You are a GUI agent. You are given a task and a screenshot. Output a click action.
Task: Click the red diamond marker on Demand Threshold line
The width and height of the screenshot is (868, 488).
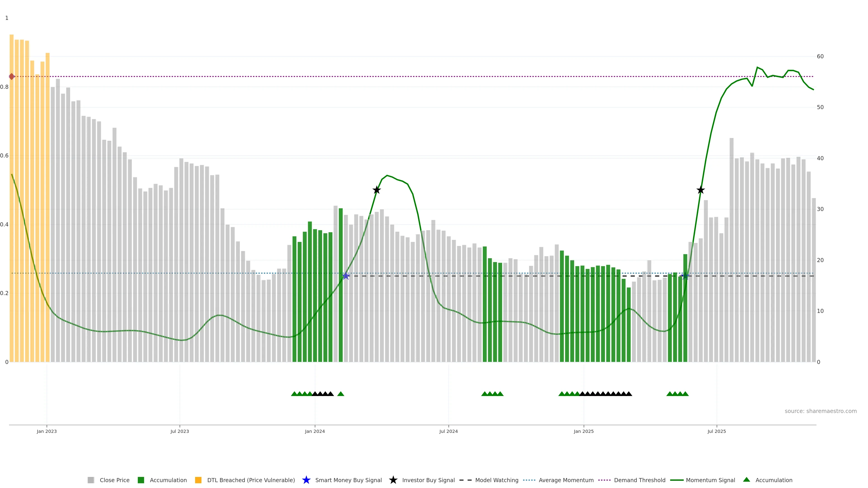pos(12,76)
